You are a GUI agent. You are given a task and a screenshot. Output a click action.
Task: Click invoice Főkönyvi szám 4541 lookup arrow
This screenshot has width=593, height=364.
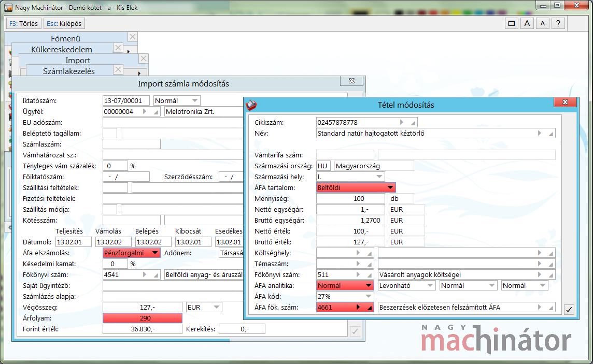(145, 274)
